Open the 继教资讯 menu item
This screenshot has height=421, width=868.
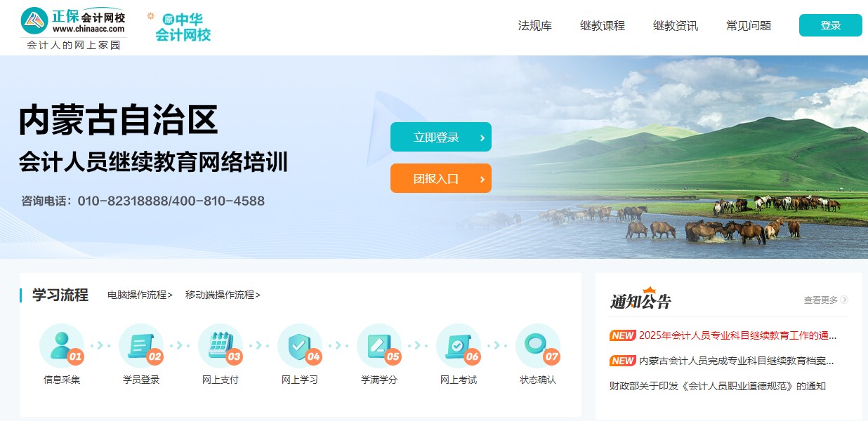point(676,26)
